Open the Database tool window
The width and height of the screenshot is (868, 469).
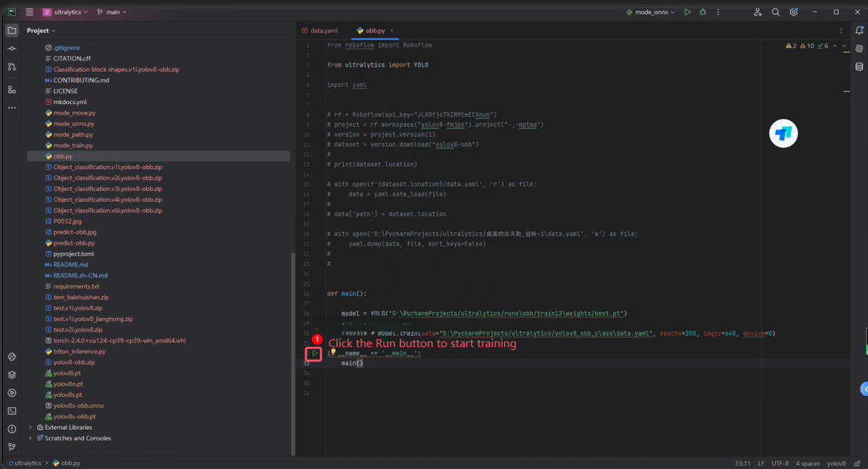point(859,67)
